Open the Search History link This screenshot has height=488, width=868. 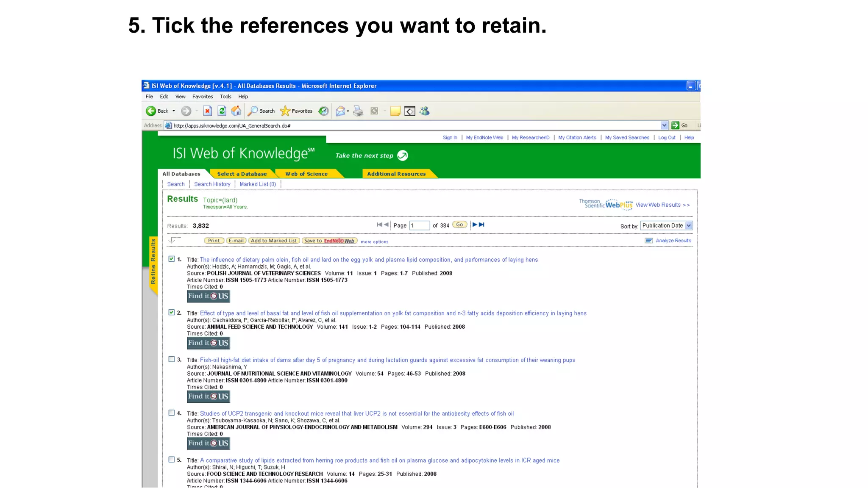coord(212,184)
